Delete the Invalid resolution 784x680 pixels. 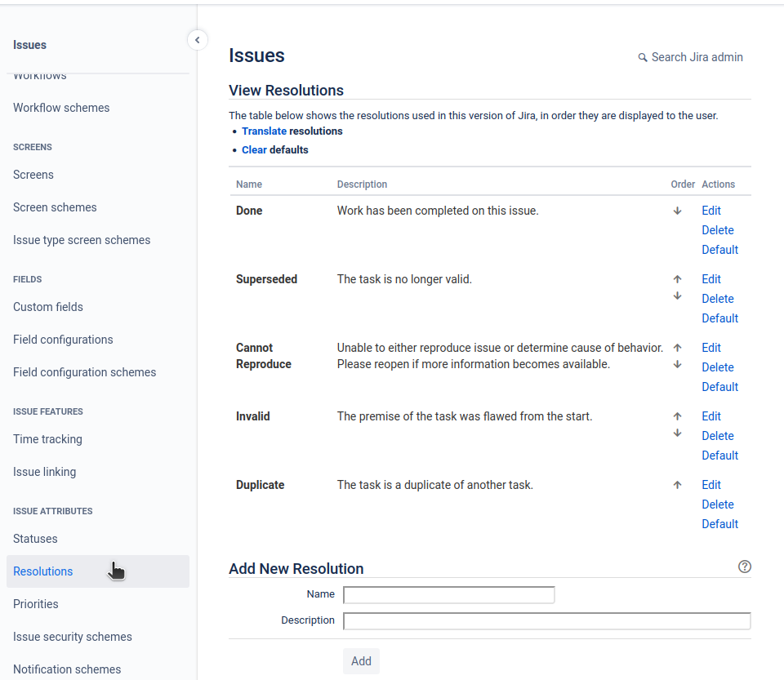pos(718,436)
